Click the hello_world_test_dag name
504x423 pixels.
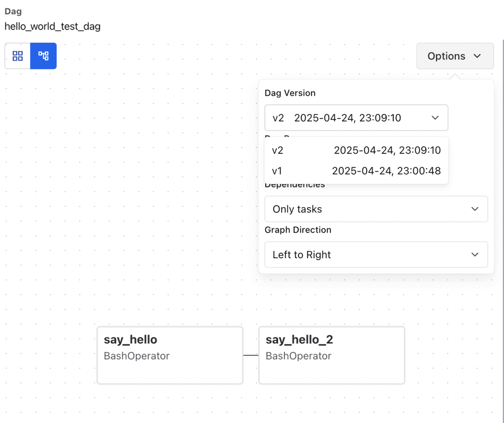(53, 27)
